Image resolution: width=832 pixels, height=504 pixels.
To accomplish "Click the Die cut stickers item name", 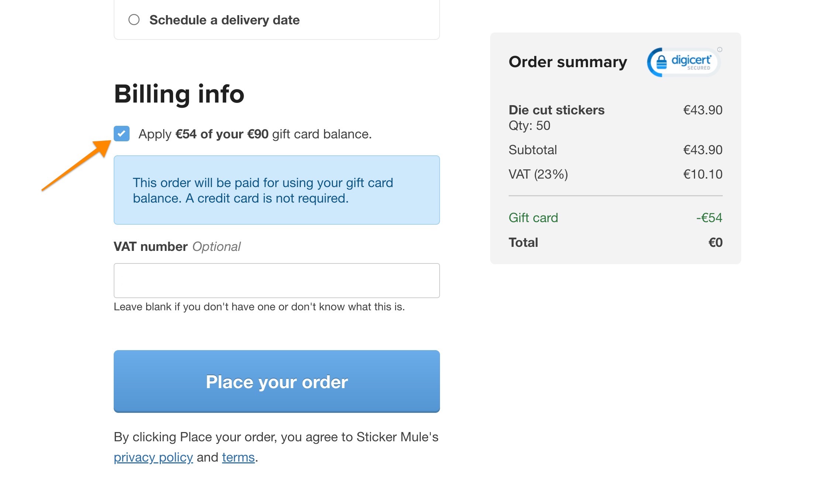I will (557, 110).
